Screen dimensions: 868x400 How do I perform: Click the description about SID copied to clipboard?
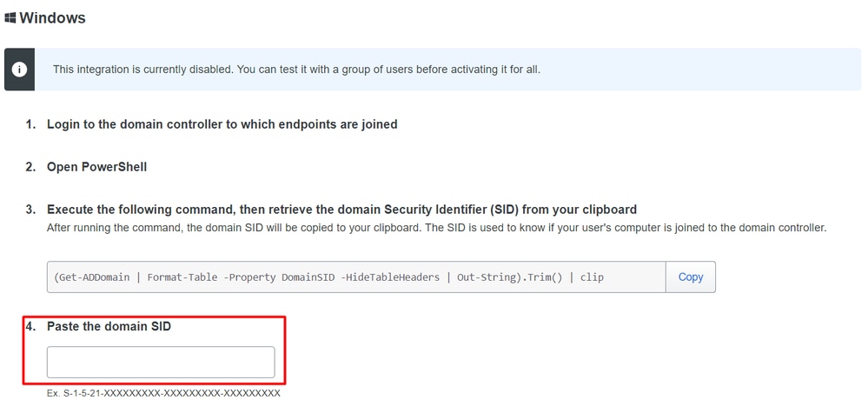coord(436,228)
